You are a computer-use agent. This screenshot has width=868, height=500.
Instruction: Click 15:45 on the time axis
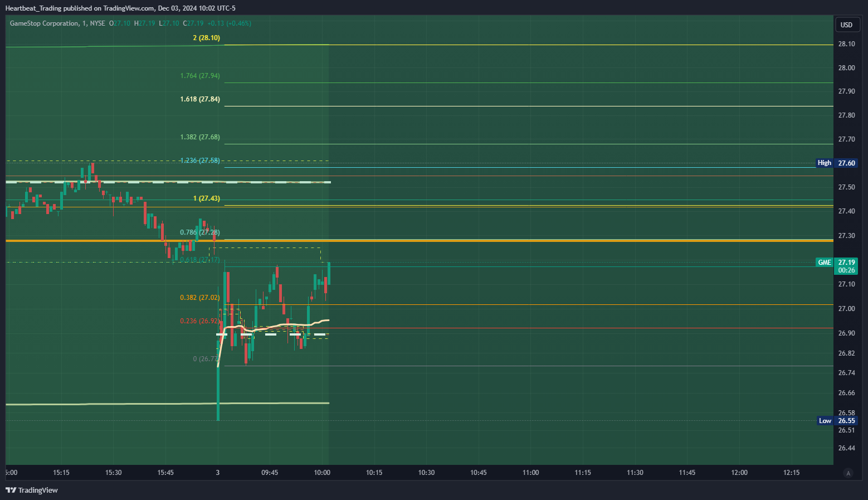tap(165, 473)
